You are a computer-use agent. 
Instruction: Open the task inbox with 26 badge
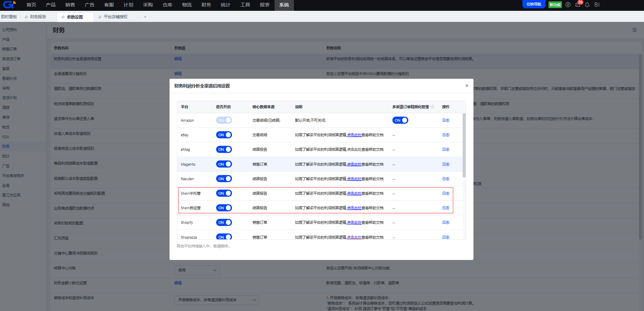578,5
